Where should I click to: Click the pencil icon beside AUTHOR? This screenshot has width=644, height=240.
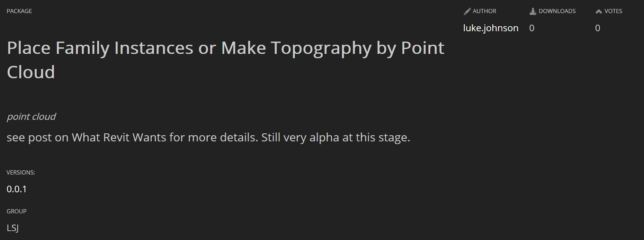coord(467,11)
